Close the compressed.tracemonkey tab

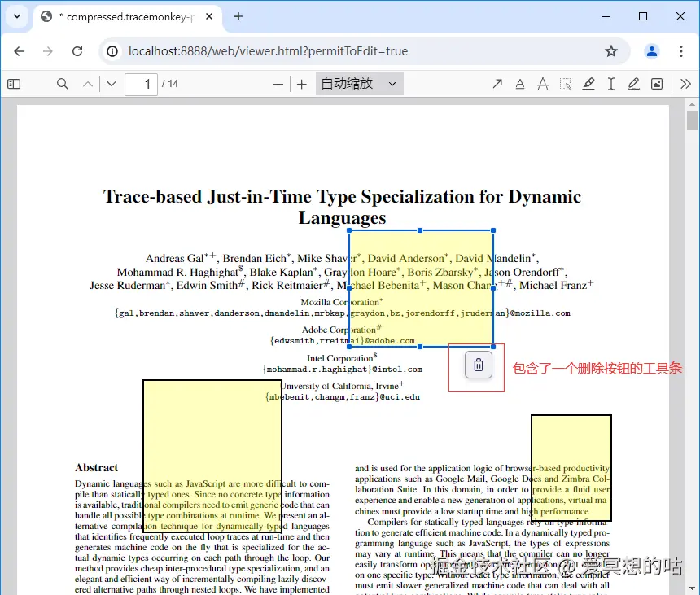pos(209,16)
